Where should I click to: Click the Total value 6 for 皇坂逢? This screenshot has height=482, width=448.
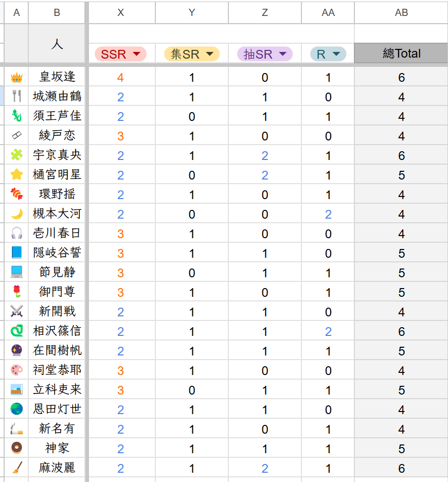tap(401, 78)
